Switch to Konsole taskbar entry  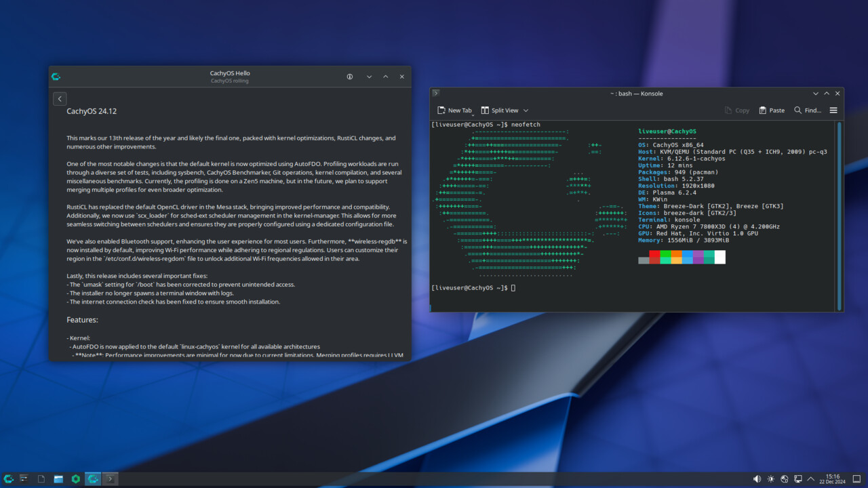[111, 479]
